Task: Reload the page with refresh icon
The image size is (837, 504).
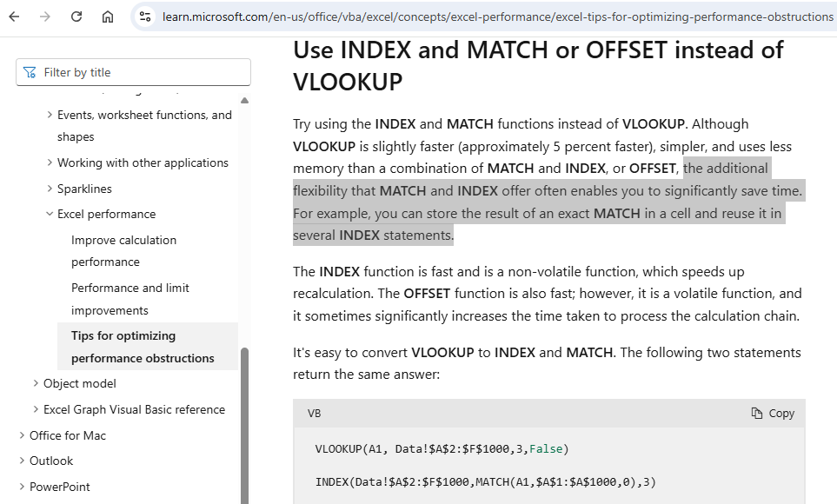Action: click(76, 17)
